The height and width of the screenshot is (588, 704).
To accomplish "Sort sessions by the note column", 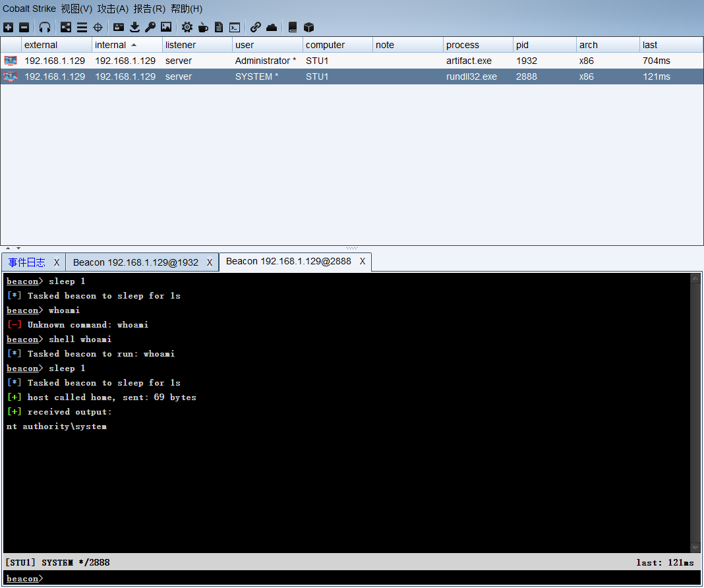I will pyautogui.click(x=407, y=45).
